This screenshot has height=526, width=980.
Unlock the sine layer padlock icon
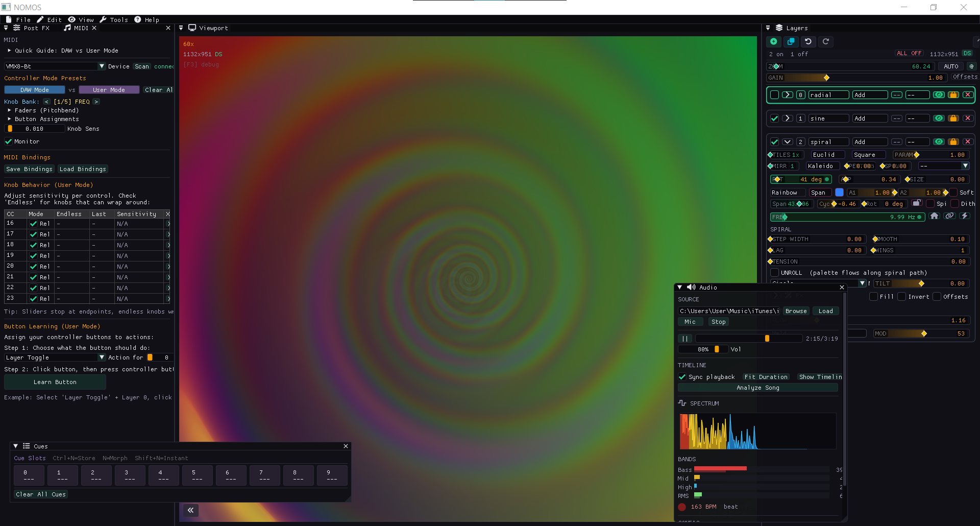click(x=953, y=118)
